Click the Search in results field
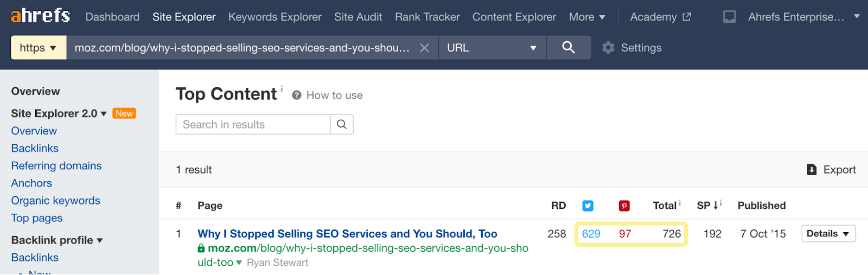Screen dimensions: 868x275 pyautogui.click(x=253, y=124)
